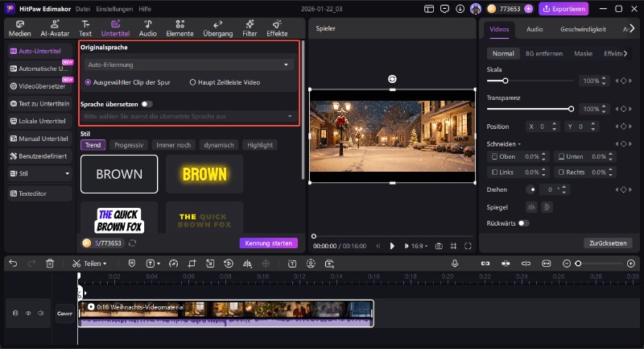
Task: Click the marker shield icon in timeline toolbar
Action: [x=132, y=264]
